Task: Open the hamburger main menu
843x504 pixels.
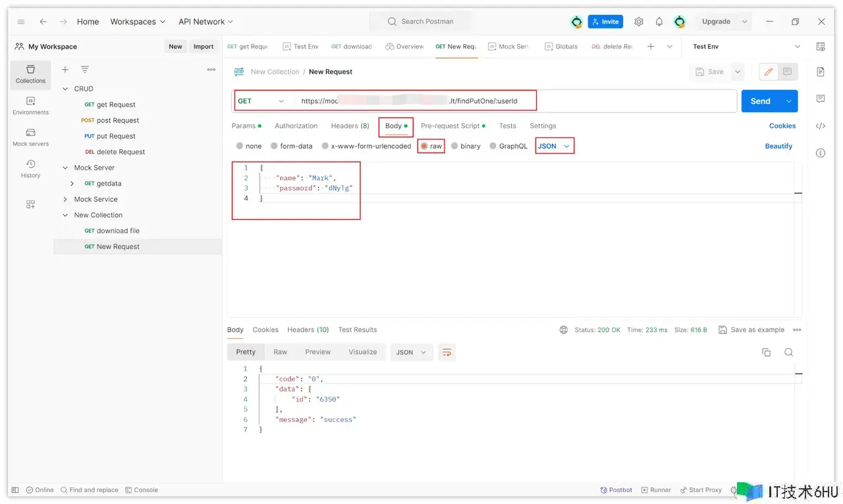Action: coord(21,22)
